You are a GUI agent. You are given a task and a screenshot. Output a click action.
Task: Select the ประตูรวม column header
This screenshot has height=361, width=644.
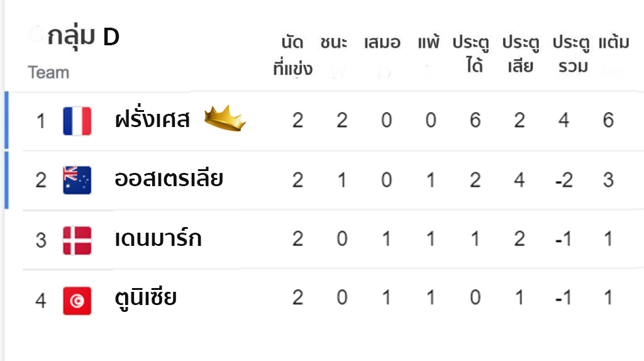[x=571, y=55]
